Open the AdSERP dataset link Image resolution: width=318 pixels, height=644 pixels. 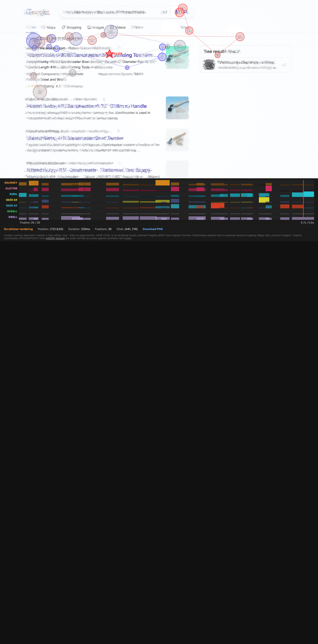click(55, 238)
